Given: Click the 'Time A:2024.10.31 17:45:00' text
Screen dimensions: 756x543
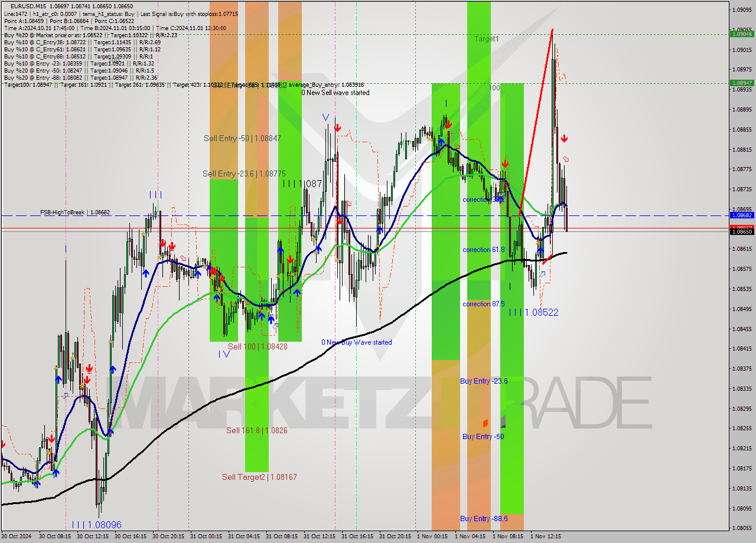Looking at the screenshot, I should tap(39, 28).
